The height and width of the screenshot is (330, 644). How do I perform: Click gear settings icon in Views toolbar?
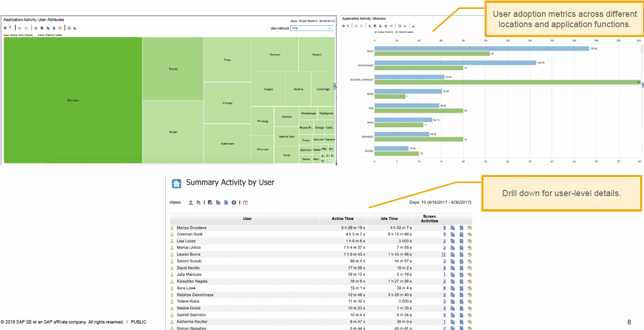pos(234,202)
